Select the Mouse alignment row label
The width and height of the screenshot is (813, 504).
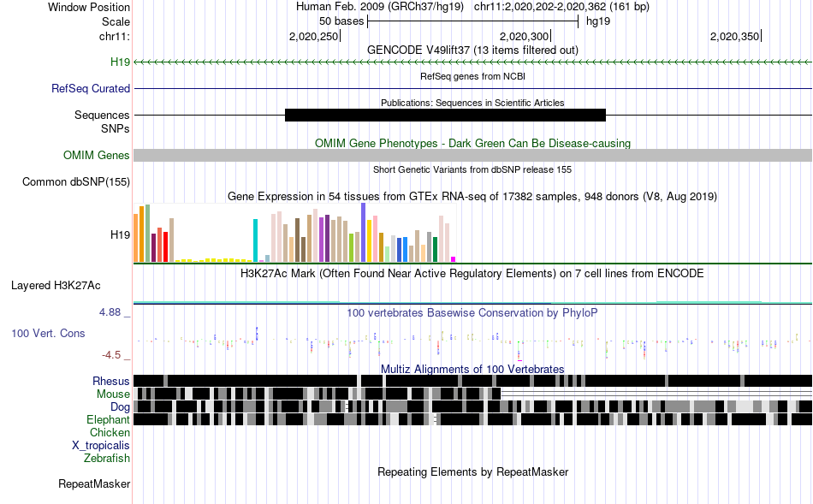click(x=113, y=394)
